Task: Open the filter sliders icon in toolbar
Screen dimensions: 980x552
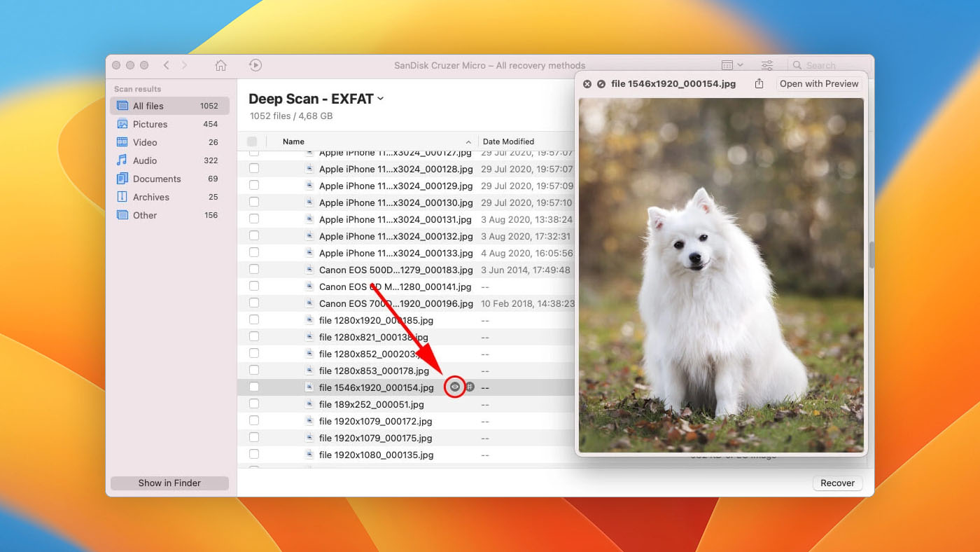Action: 767,65
